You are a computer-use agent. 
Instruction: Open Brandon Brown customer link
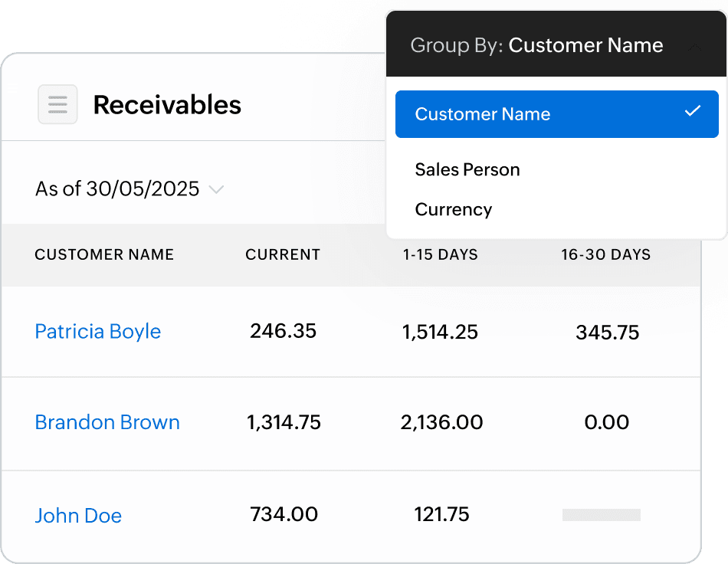pos(107,422)
